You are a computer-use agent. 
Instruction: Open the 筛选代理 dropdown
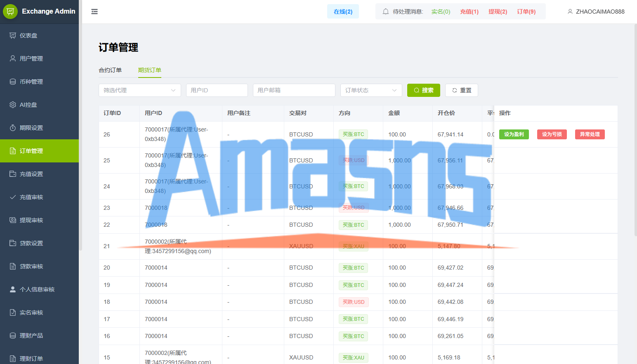tap(140, 90)
